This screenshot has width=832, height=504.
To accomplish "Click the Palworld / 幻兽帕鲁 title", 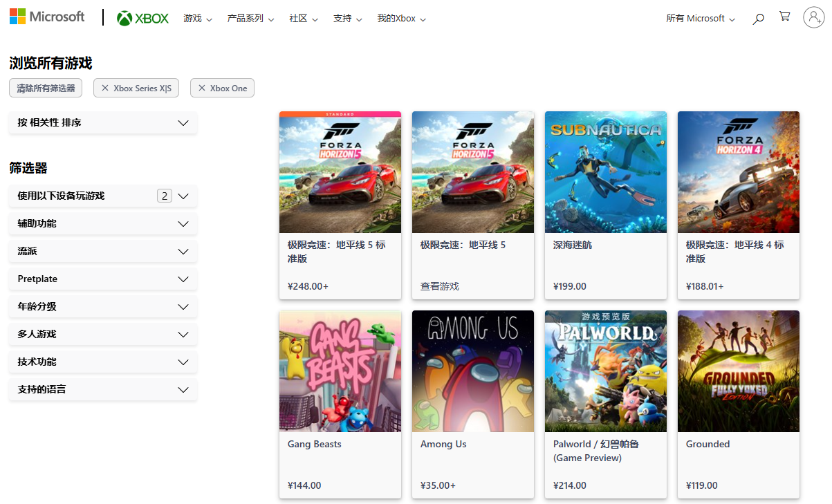I will (596, 451).
